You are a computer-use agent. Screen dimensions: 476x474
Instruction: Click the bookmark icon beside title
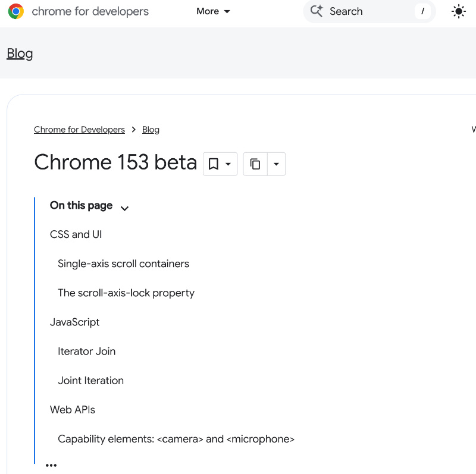pos(214,164)
